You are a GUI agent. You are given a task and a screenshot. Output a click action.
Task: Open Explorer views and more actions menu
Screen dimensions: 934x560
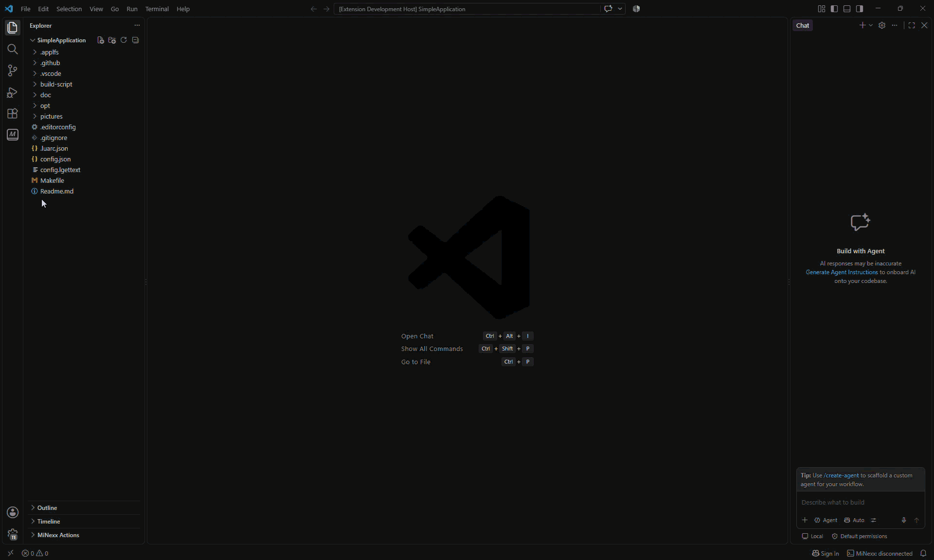coord(137,25)
